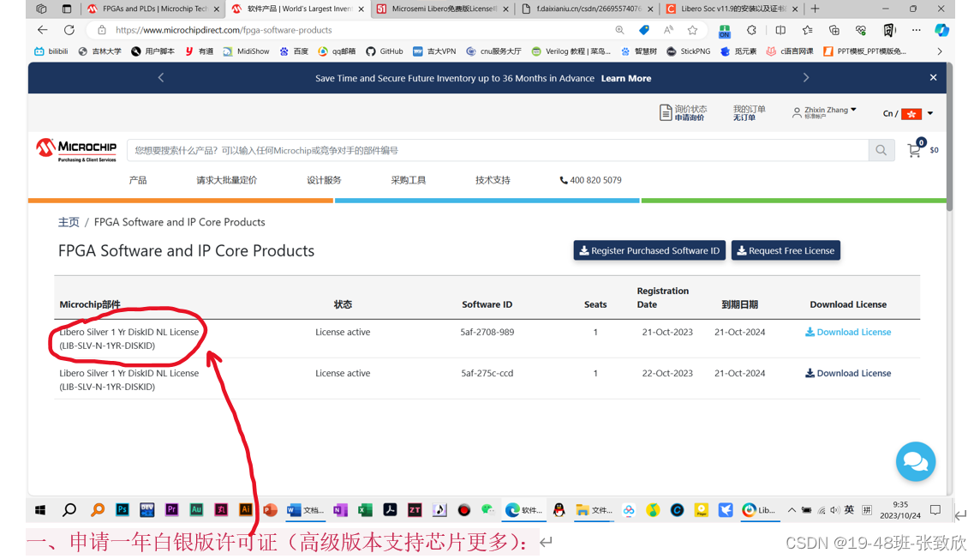Switch to f.daixianiu.cn tab

(x=588, y=9)
